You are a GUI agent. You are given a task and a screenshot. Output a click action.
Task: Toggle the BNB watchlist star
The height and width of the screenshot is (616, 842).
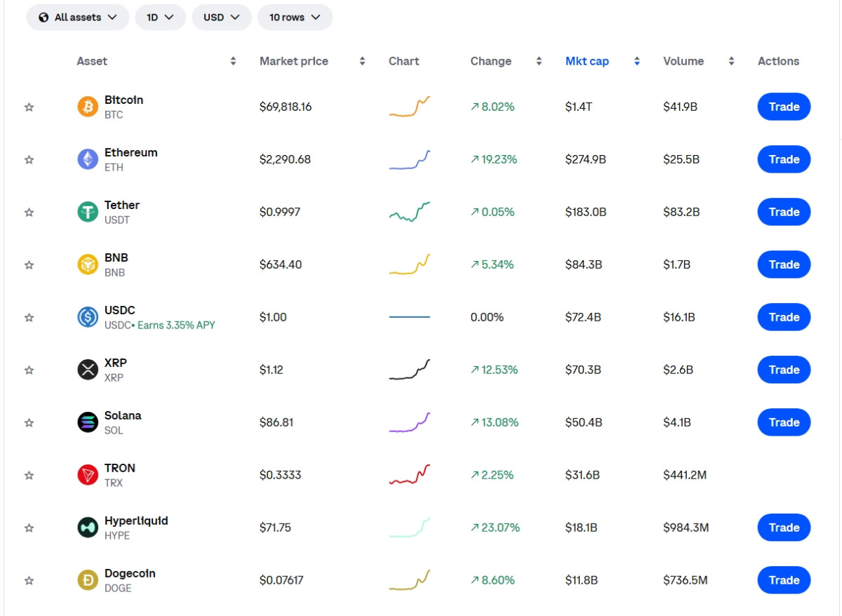pos(29,265)
